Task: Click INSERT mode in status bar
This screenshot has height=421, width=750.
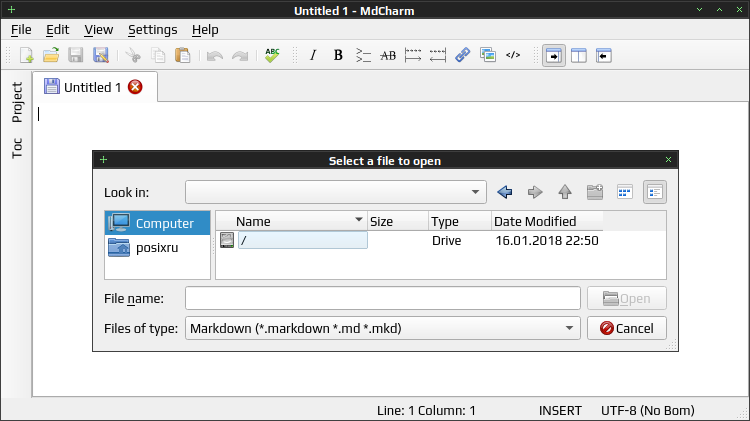Action: [x=560, y=410]
